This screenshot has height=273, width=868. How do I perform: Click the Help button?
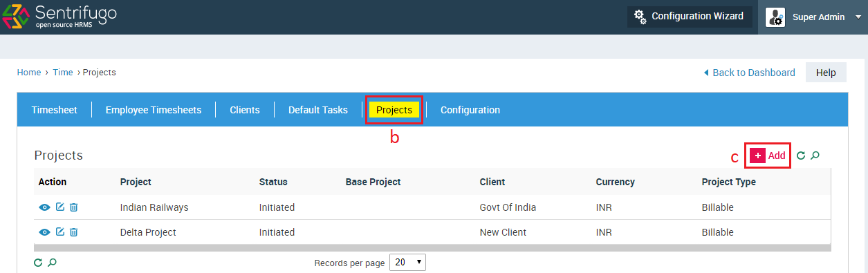[x=826, y=72]
